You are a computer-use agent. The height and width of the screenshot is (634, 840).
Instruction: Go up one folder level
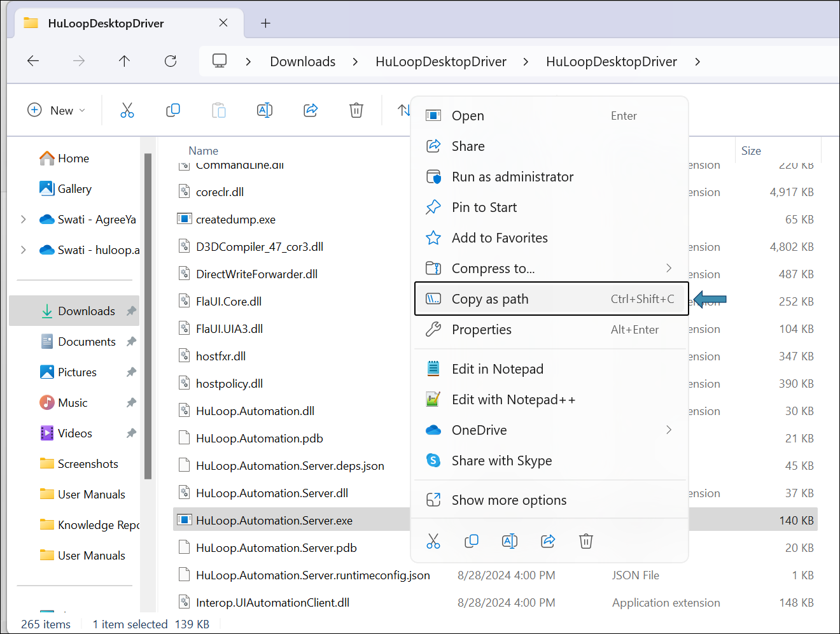pos(124,61)
